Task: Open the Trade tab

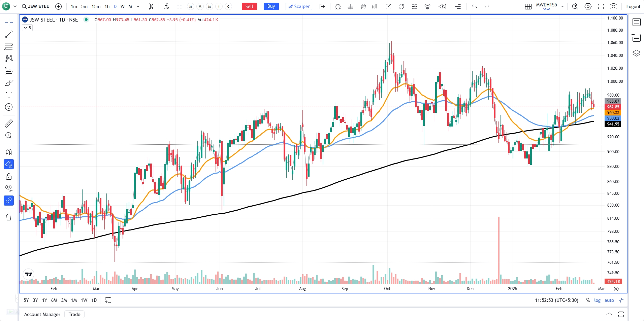Action: click(x=74, y=314)
